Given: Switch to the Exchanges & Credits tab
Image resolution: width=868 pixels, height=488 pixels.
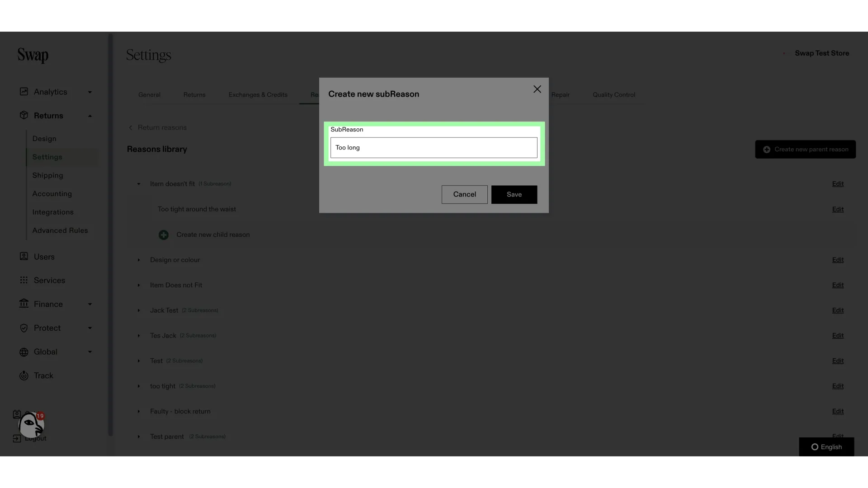Looking at the screenshot, I should 258,95.
